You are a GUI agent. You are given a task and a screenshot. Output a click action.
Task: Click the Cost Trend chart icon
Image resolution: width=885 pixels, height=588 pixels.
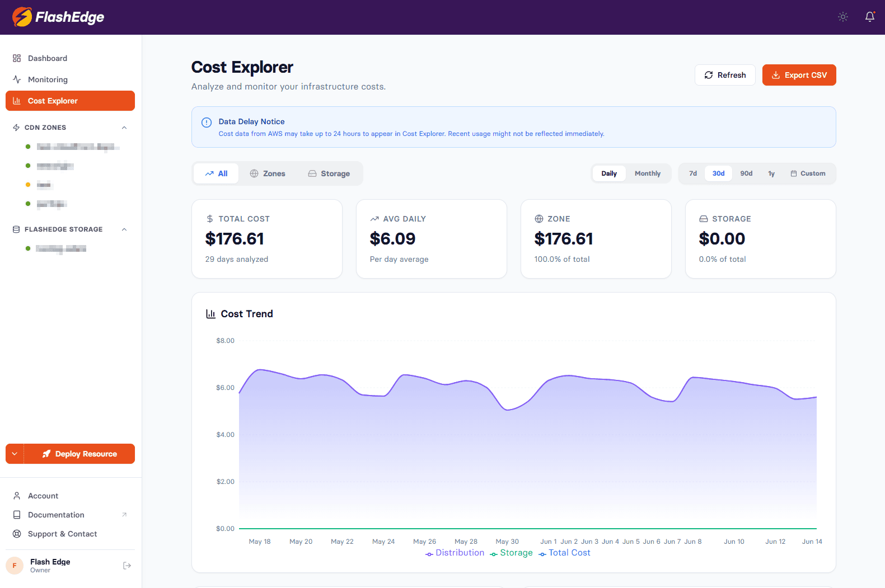pos(211,314)
